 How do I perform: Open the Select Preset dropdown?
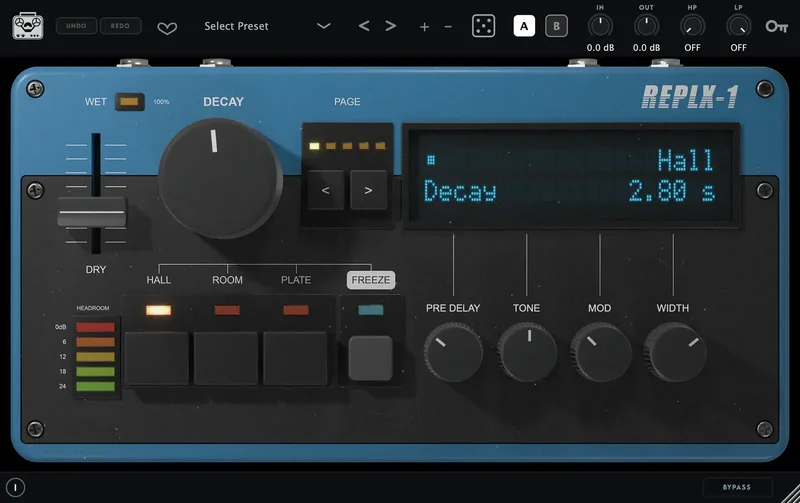tap(236, 26)
